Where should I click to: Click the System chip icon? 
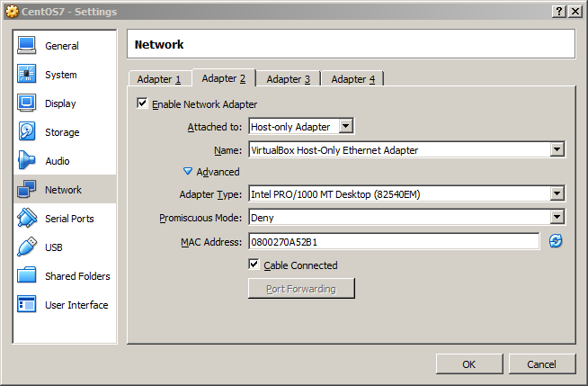(26, 75)
